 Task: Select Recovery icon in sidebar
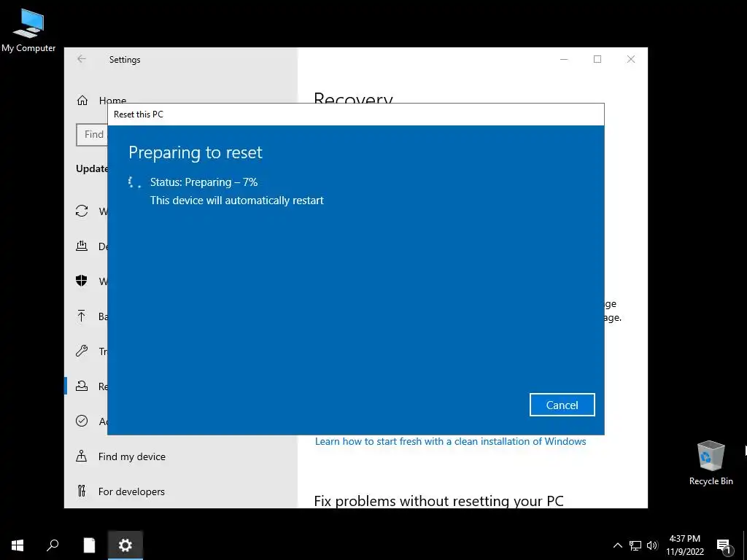[82, 386]
